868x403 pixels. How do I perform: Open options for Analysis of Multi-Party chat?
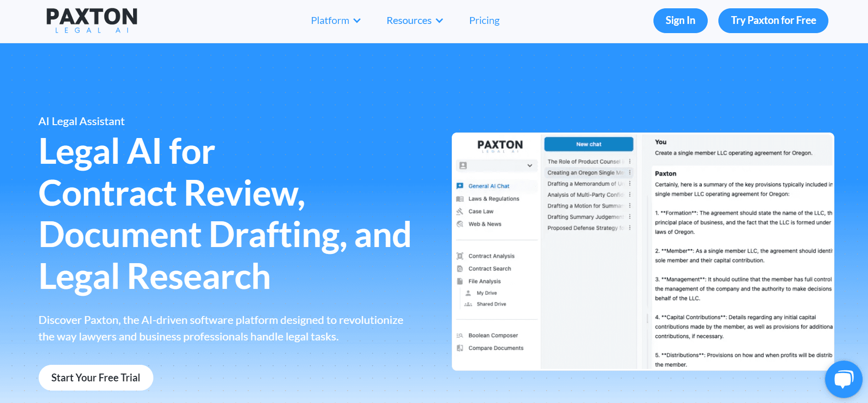(x=630, y=195)
